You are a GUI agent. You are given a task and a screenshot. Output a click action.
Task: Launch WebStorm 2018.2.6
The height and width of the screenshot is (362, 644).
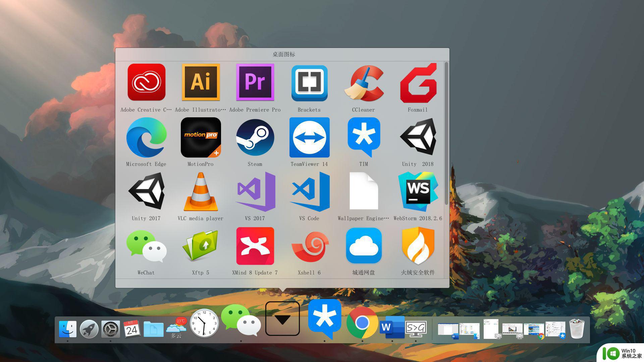[x=418, y=192]
